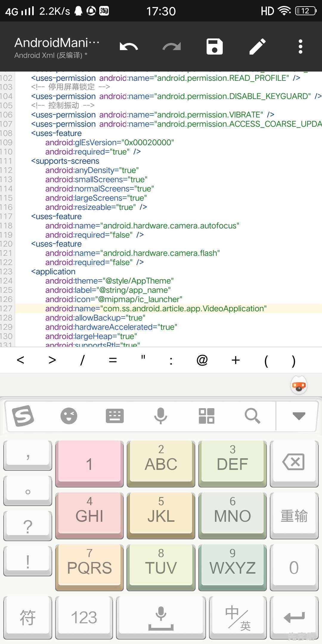Image resolution: width=322 pixels, height=644 pixels.
Task: Tap the redo arrow in toolbar
Action: (172, 47)
